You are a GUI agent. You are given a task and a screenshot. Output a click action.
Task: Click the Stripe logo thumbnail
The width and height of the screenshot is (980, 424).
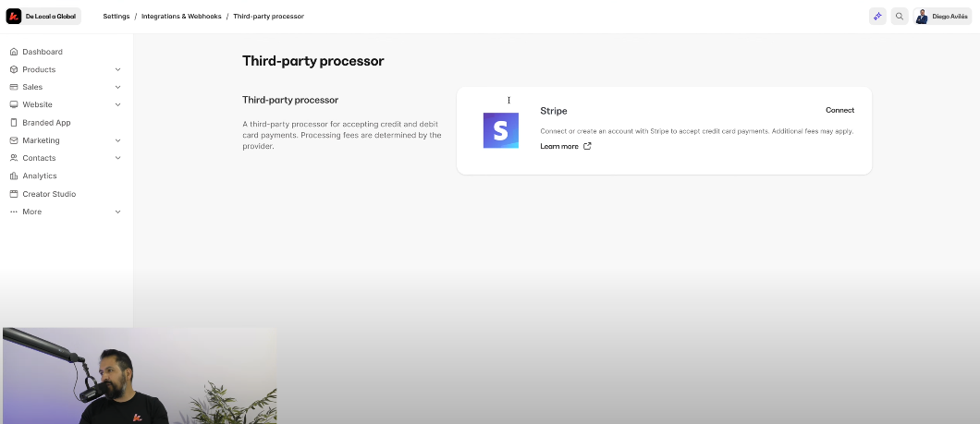[501, 130]
